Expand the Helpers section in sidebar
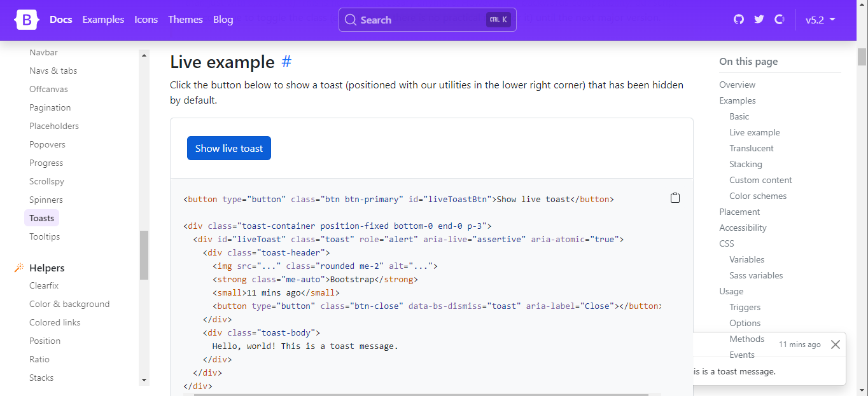 tap(45, 267)
